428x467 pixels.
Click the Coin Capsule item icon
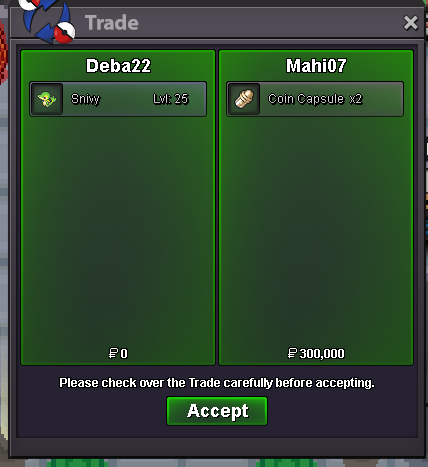pyautogui.click(x=244, y=99)
